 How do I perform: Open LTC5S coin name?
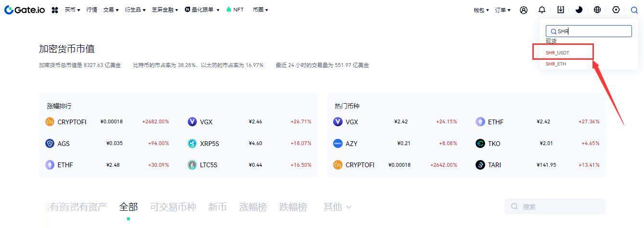(208, 165)
